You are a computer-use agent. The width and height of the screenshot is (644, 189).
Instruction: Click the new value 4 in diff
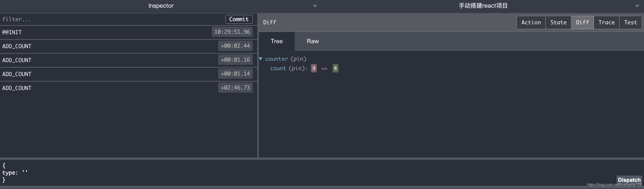coord(335,68)
